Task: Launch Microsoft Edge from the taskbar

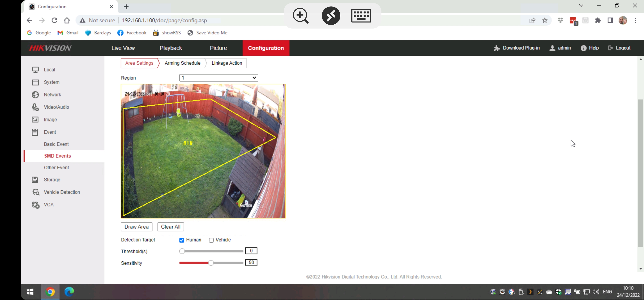Action: coord(69,291)
